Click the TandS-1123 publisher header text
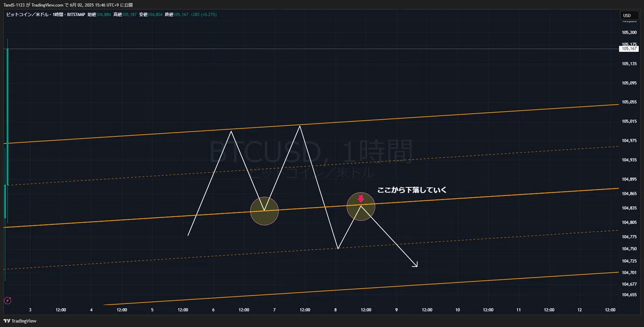This screenshot has height=327, width=644. coord(14,5)
